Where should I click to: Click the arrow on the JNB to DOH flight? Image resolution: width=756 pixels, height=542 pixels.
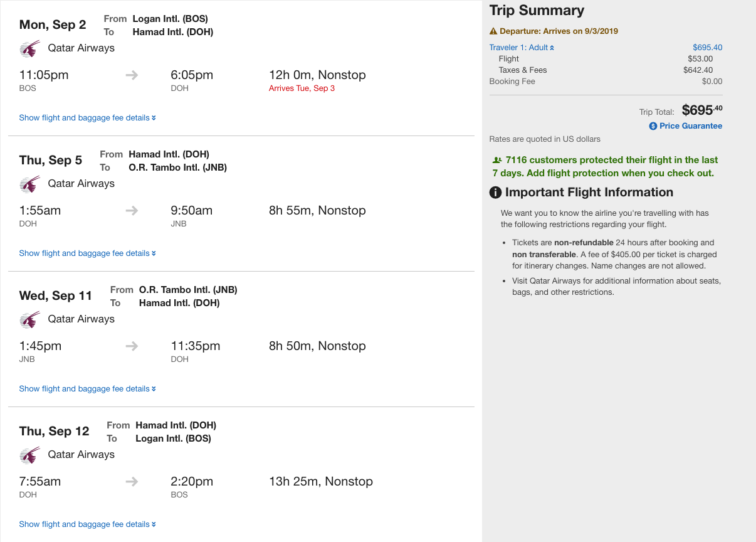132,346
